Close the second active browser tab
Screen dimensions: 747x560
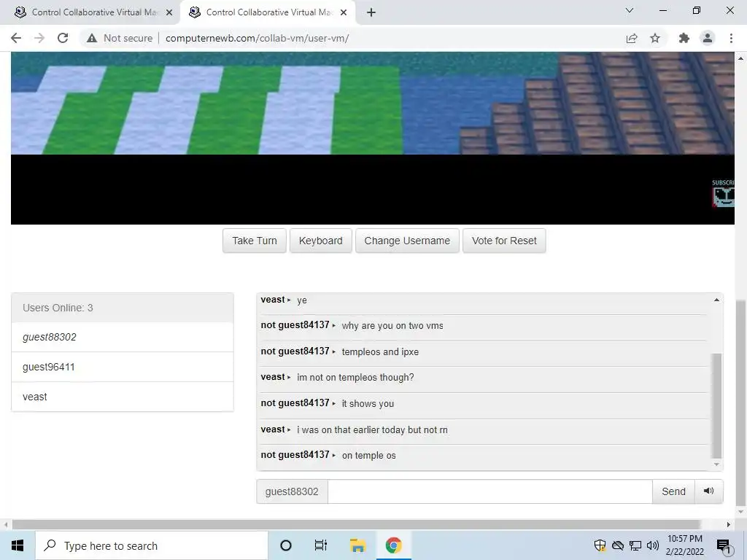point(343,12)
